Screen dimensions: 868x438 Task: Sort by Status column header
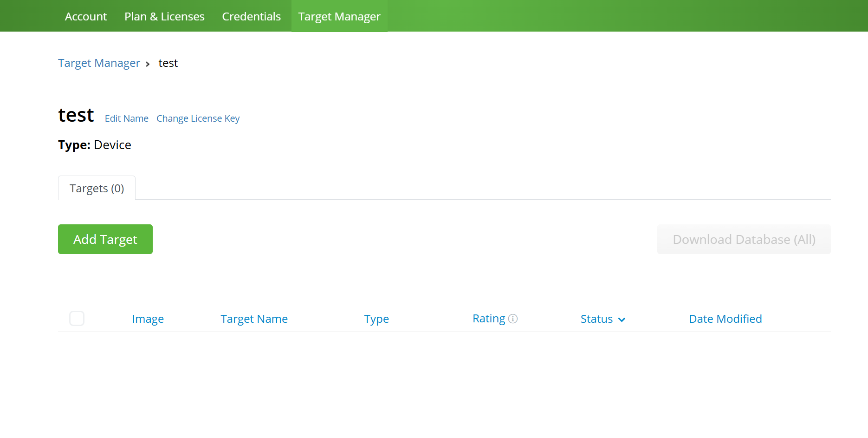point(596,319)
